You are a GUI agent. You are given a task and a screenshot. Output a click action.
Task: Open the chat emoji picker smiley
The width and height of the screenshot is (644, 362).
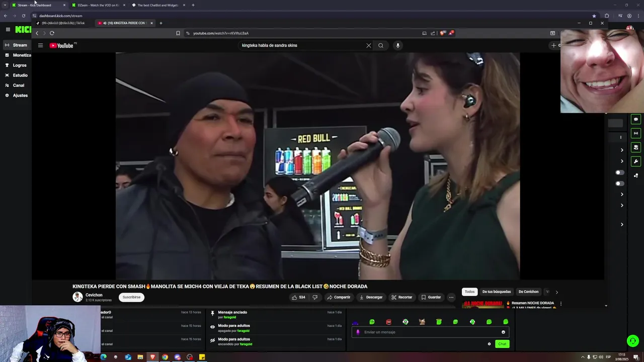click(503, 332)
